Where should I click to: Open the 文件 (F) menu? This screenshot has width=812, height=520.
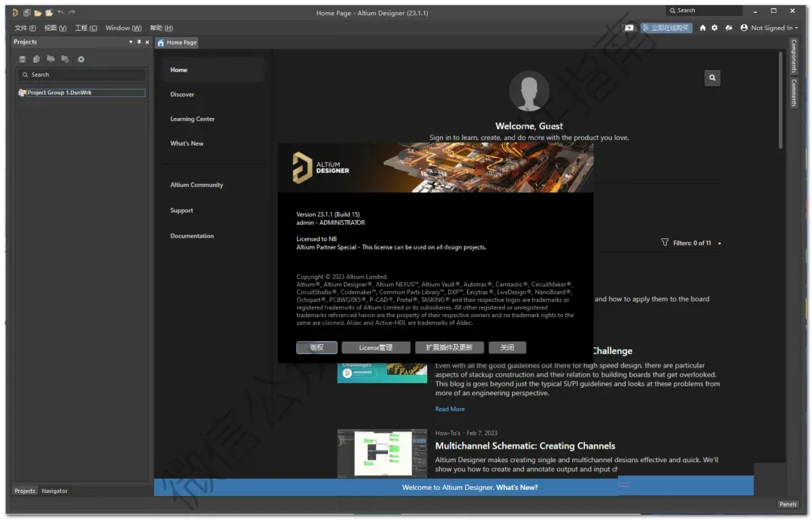26,28
